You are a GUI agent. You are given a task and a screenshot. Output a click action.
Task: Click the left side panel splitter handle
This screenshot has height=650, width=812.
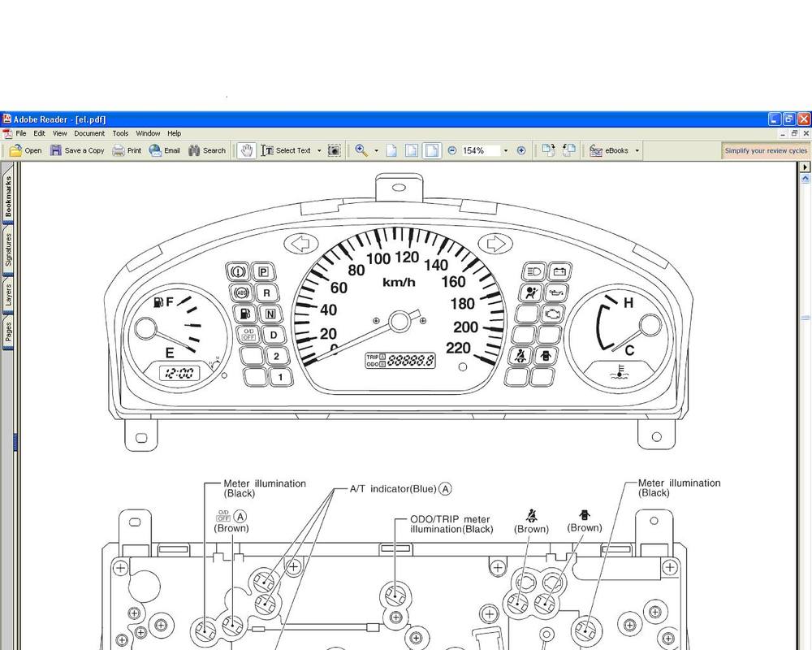(x=16, y=442)
